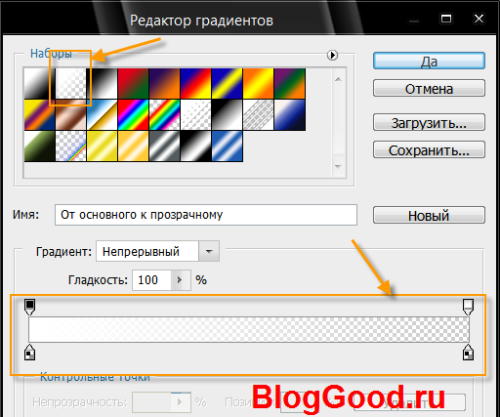Screen dimensions: 500x417
Task: Choose the blue and white striped preset
Action: tap(227, 146)
